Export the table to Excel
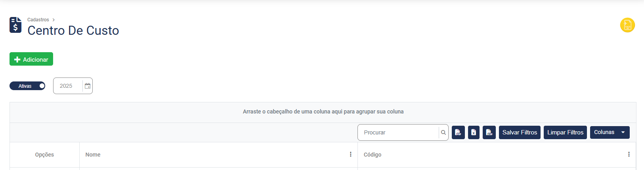Image resolution: width=644 pixels, height=170 pixels. (474, 132)
